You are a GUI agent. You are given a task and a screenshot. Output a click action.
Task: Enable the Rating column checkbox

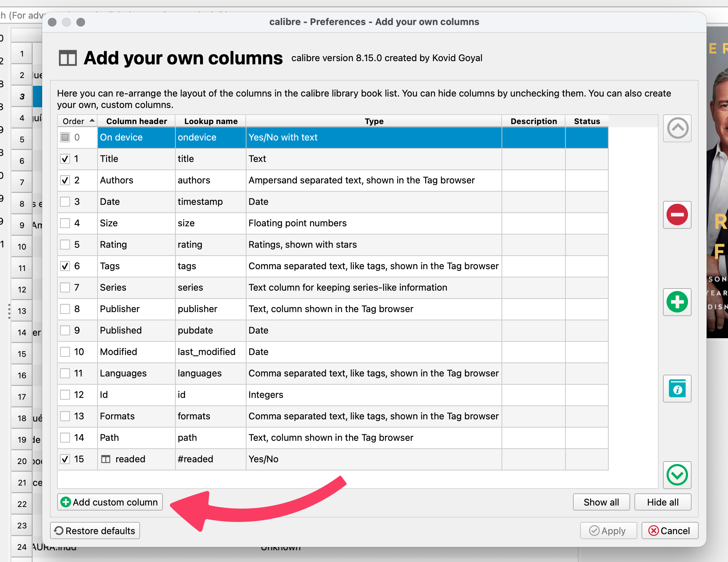[65, 245]
